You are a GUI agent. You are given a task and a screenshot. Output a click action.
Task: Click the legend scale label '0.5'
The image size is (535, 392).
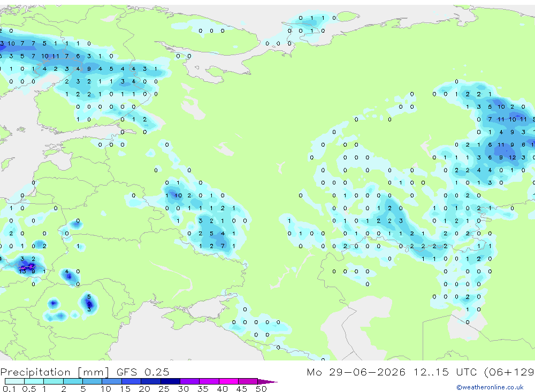29,389
